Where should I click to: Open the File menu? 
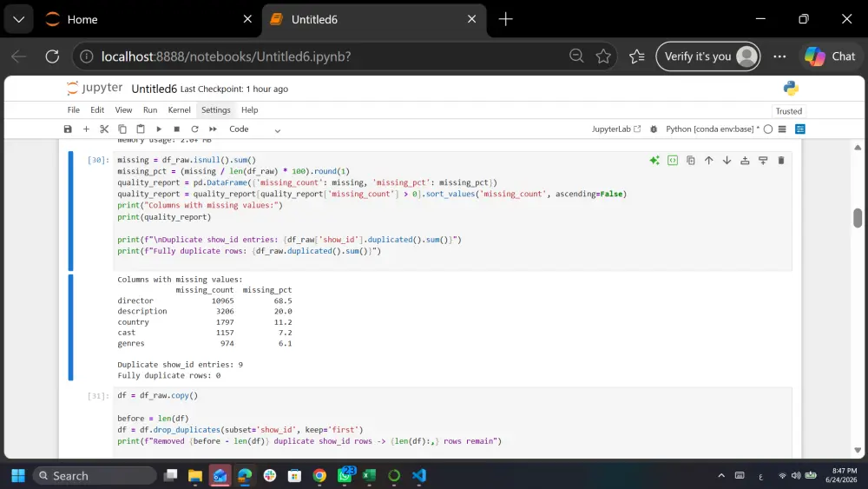[x=73, y=110]
